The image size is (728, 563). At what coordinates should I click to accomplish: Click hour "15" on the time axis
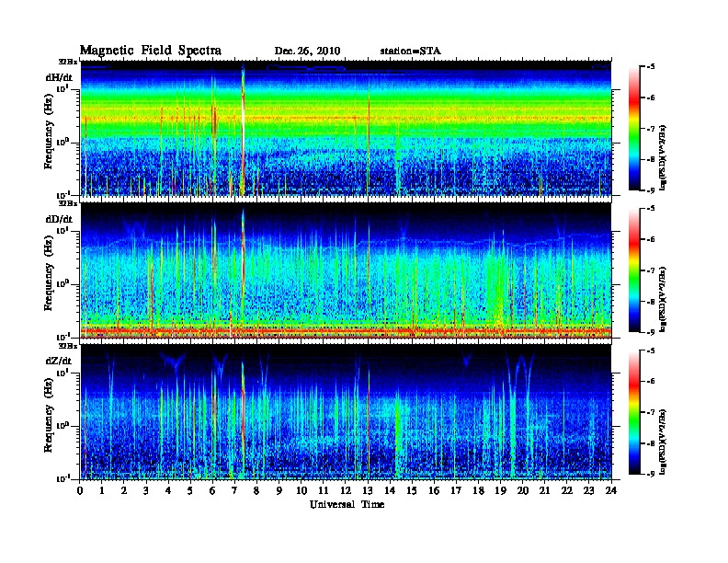click(x=412, y=490)
